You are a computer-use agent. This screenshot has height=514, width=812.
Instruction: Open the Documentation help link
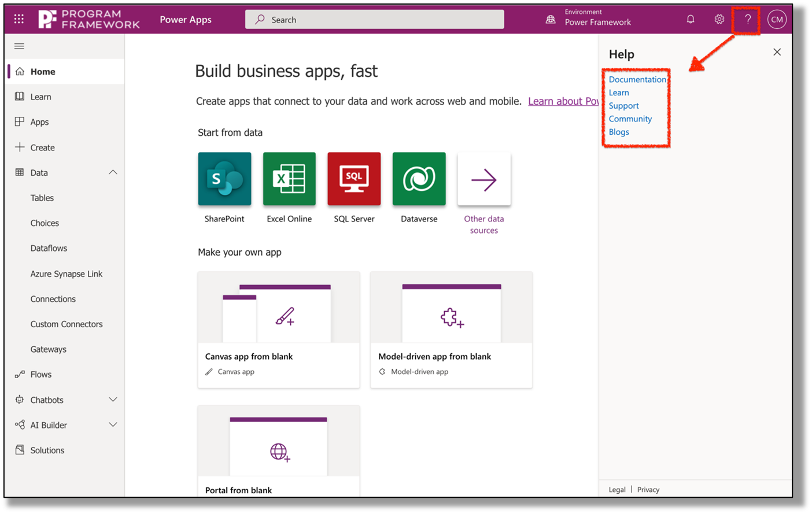pyautogui.click(x=637, y=79)
